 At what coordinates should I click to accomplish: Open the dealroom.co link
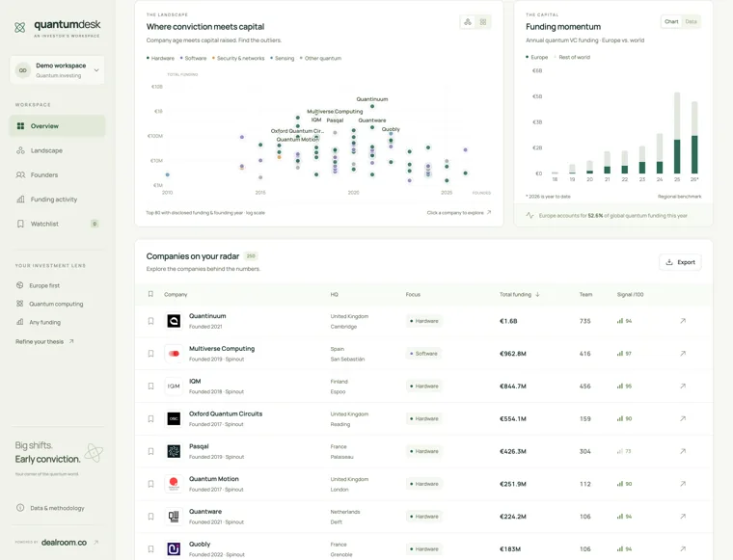coord(64,543)
